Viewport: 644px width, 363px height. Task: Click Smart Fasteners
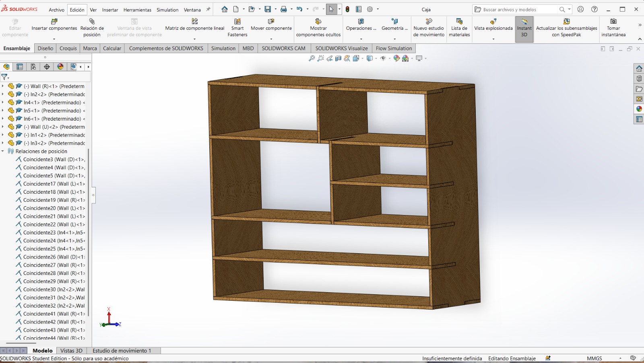click(x=237, y=27)
